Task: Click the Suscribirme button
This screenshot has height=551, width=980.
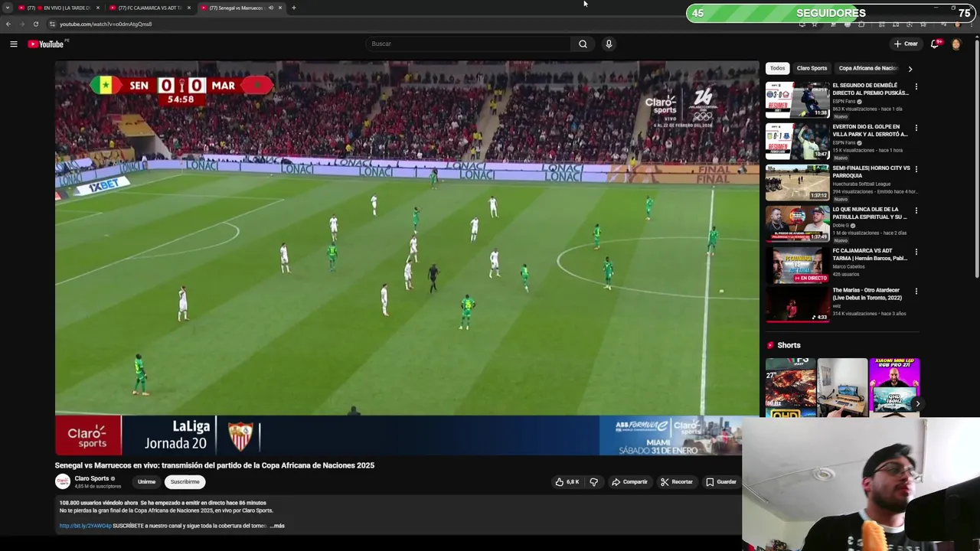Action: [x=185, y=482]
